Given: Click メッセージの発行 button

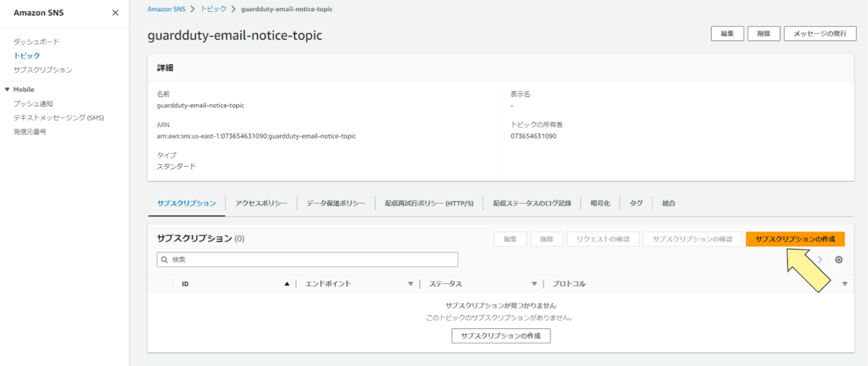Looking at the screenshot, I should [x=820, y=34].
